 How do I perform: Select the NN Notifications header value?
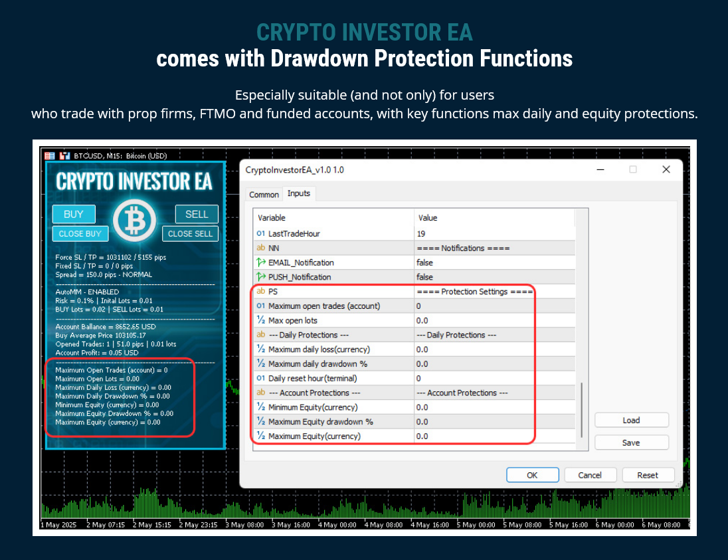[x=463, y=248]
